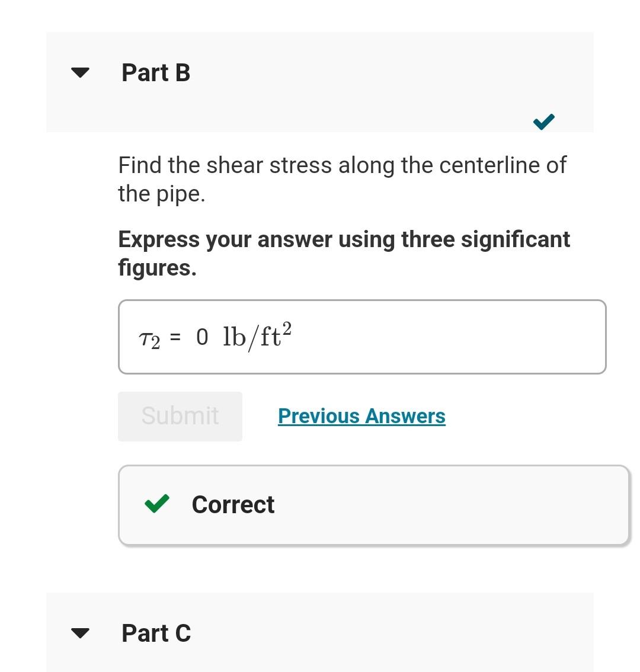
Task: Select the Part C header
Action: [156, 633]
